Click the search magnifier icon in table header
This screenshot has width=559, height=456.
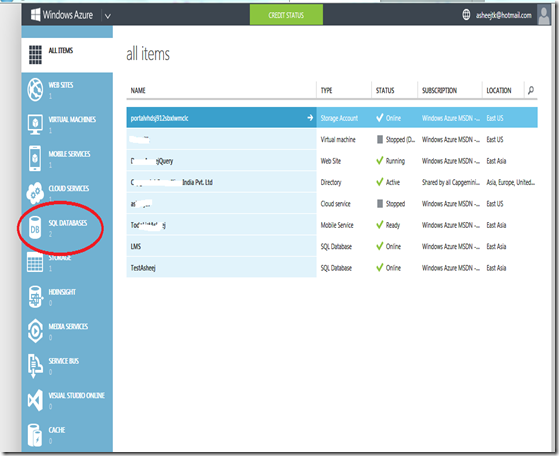(531, 90)
